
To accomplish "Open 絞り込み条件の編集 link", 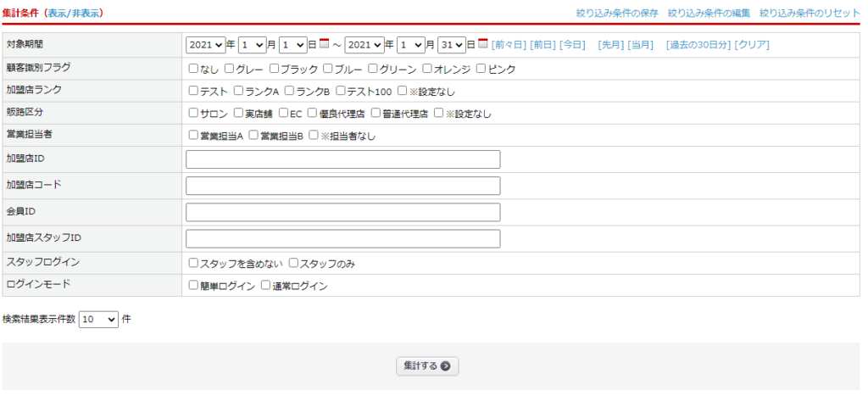I will pyautogui.click(x=709, y=13).
